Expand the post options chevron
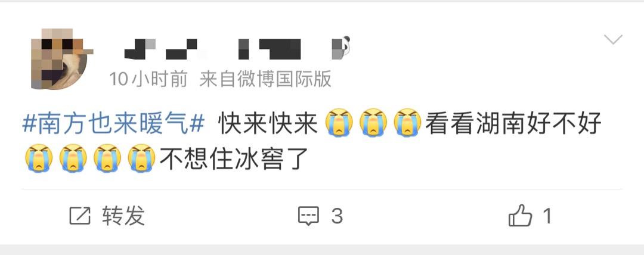644x255 pixels. pyautogui.click(x=613, y=40)
